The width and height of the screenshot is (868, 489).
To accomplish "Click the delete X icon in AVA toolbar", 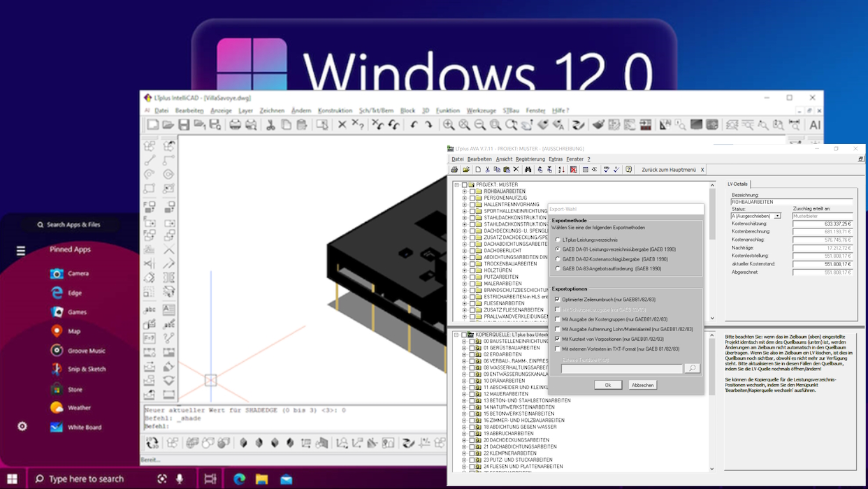I will point(516,170).
